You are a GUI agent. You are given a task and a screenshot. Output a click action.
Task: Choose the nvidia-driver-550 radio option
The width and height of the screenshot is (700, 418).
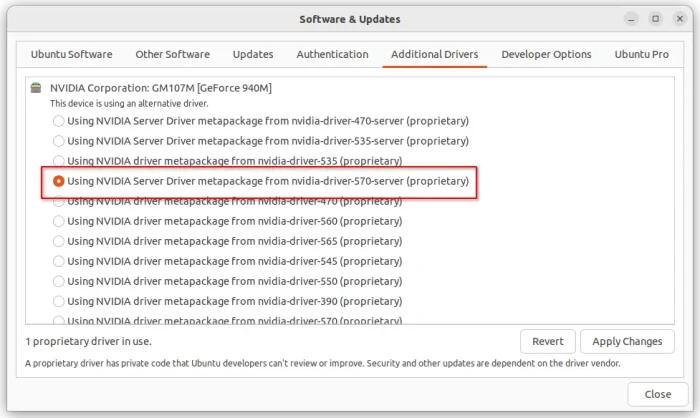pyautogui.click(x=58, y=281)
